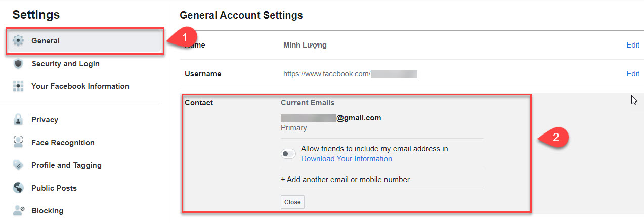Viewport: 644px width, 223px height.
Task: Click the Settings sidebar heading
Action: pos(36,15)
